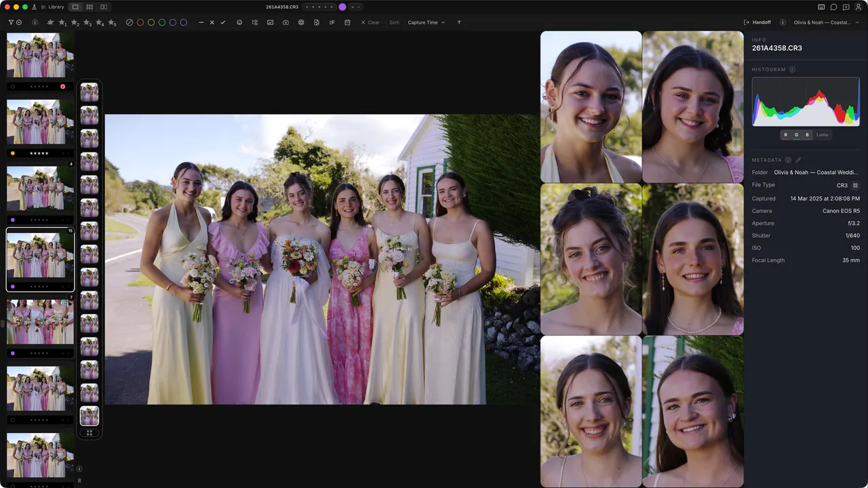Select the green color label filter
The image size is (868, 488).
pyautogui.click(x=161, y=22)
